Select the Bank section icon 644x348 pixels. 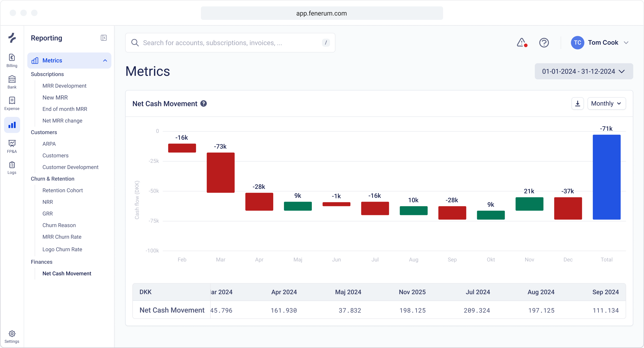pos(12,82)
